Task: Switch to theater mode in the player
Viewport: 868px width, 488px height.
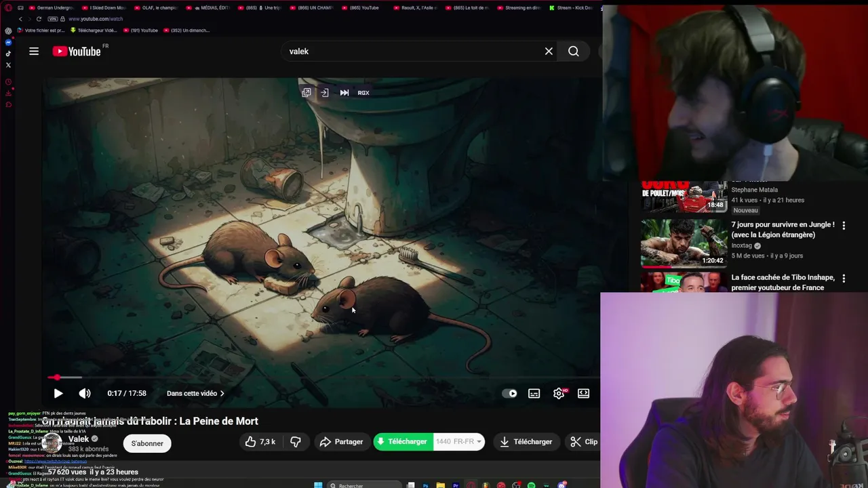Action: pyautogui.click(x=583, y=393)
